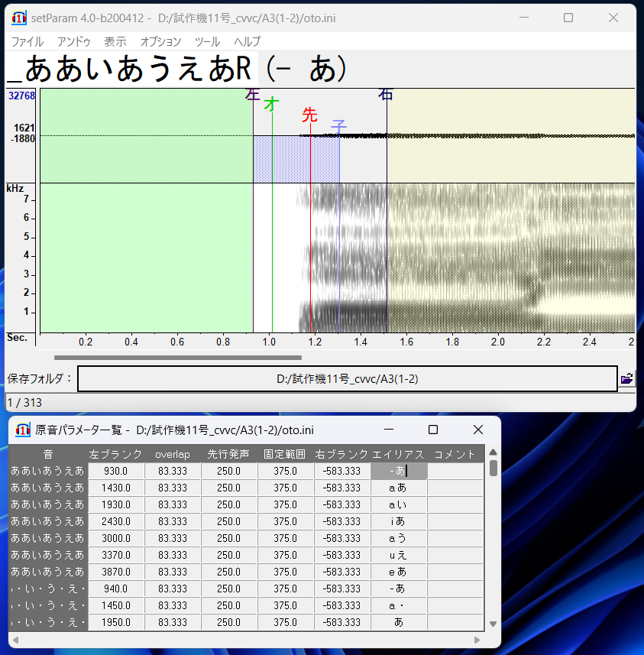Click the save folder path field
This screenshot has height=655, width=644.
tap(347, 379)
